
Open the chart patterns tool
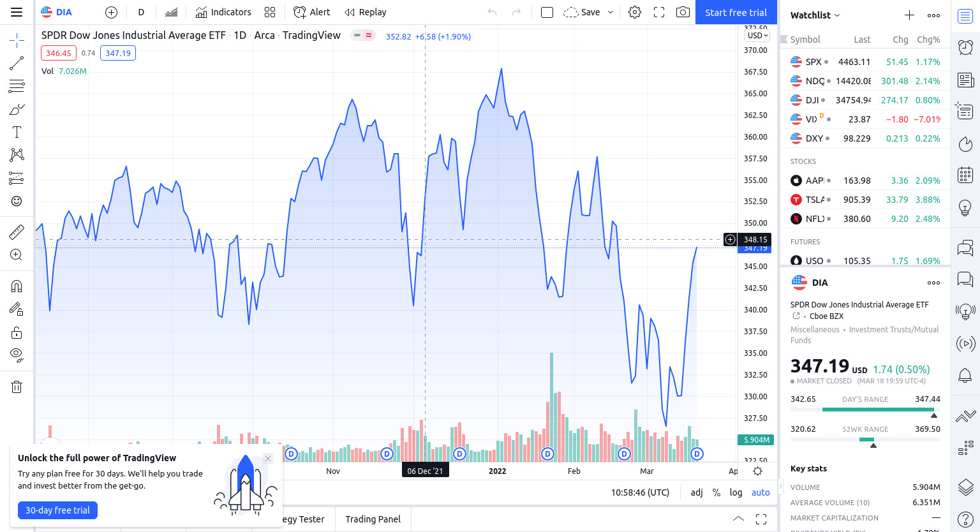pyautogui.click(x=17, y=155)
